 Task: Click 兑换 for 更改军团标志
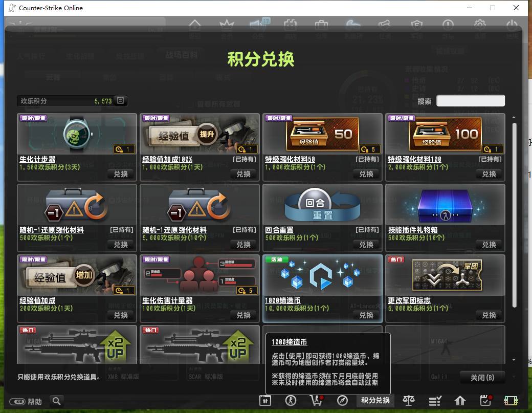coord(489,315)
